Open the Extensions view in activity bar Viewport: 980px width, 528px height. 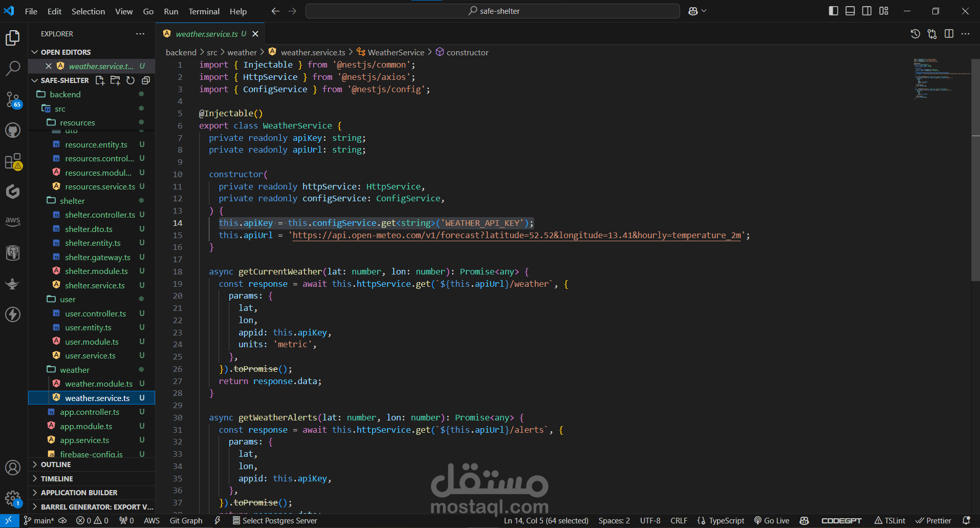pos(13,161)
